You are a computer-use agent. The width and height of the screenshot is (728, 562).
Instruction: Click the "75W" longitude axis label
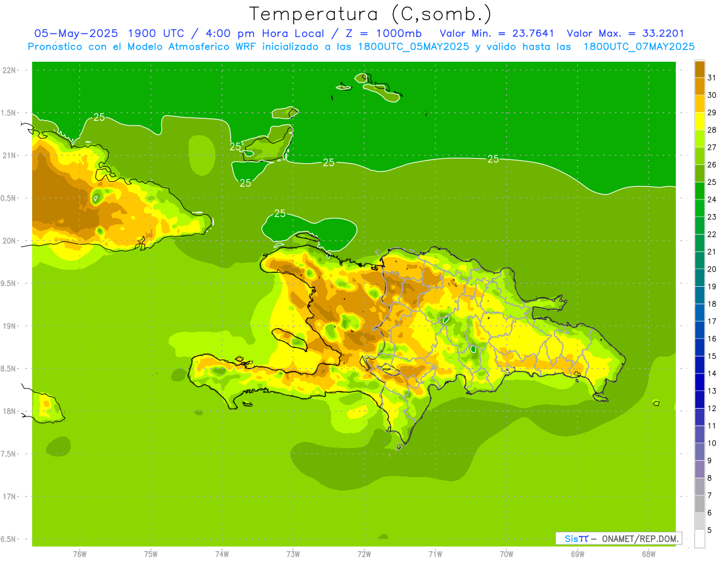coord(151,554)
